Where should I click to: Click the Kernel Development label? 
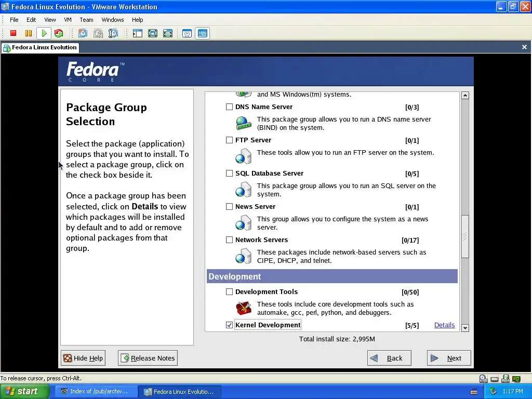coord(268,325)
